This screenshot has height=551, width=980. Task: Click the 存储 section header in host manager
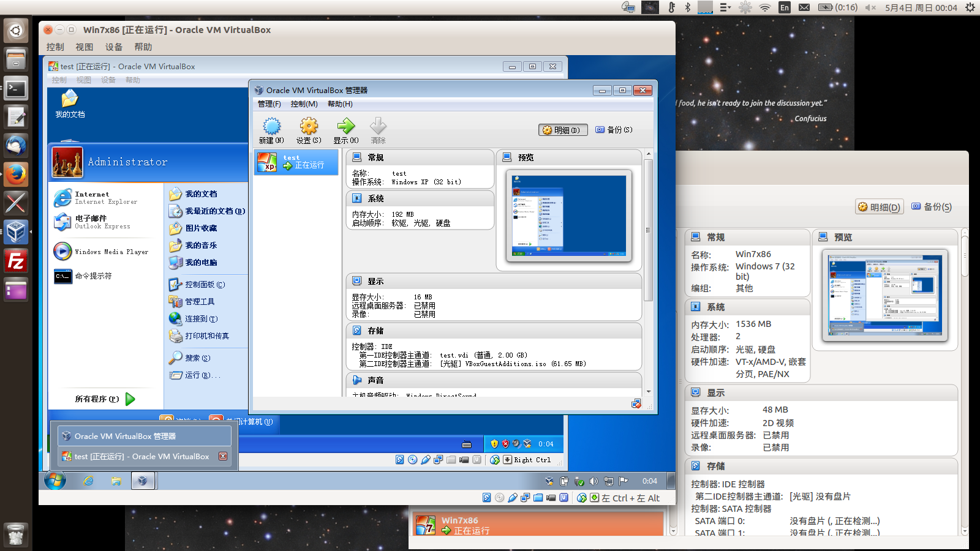[821, 466]
